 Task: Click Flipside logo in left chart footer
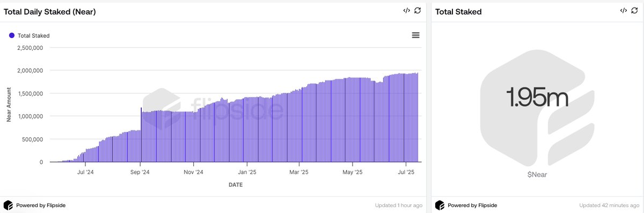pos(8,205)
